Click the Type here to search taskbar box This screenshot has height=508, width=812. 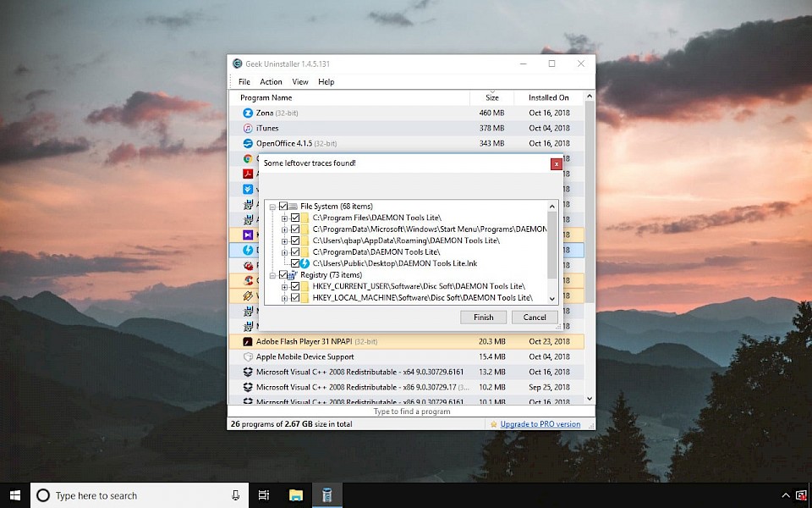point(140,495)
